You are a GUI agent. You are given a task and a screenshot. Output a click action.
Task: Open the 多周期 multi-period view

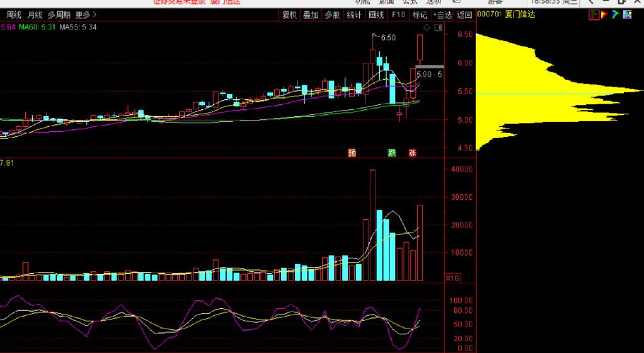[x=59, y=15]
